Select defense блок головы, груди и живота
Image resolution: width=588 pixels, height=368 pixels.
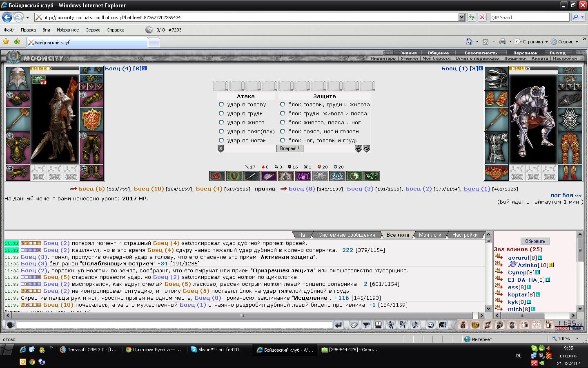pos(283,104)
